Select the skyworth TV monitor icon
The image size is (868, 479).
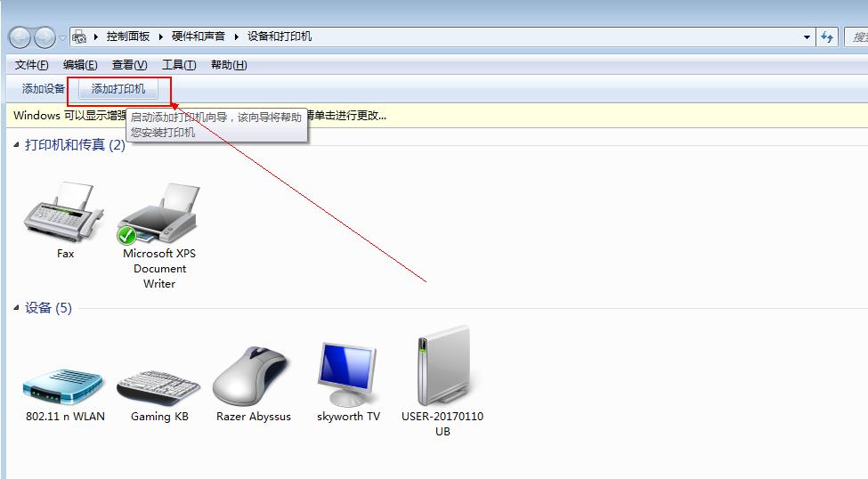pyautogui.click(x=347, y=375)
